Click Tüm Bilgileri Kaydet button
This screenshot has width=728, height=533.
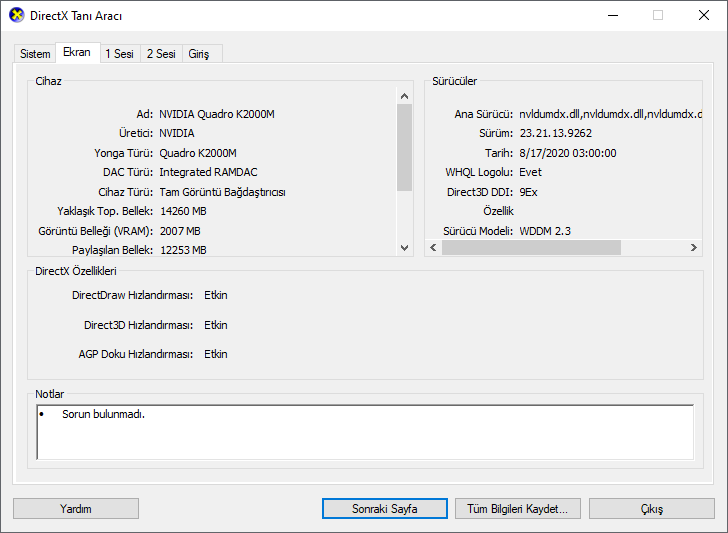518,509
